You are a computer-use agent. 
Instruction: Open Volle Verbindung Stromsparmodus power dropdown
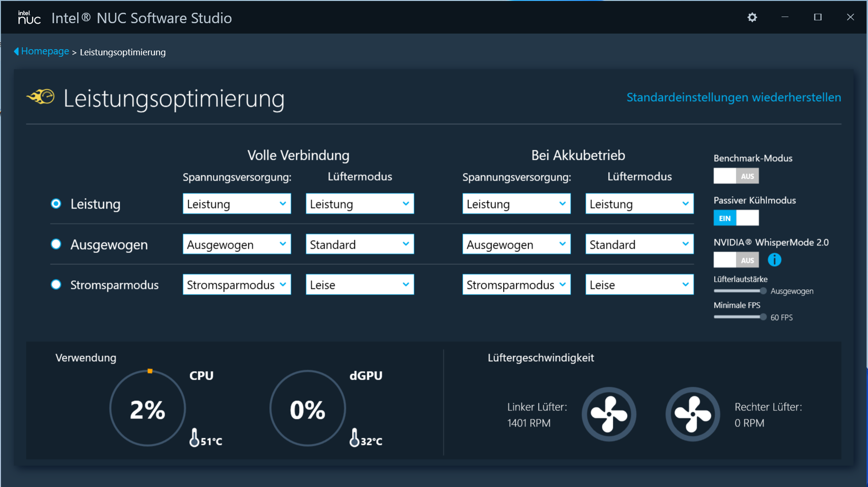click(x=237, y=285)
